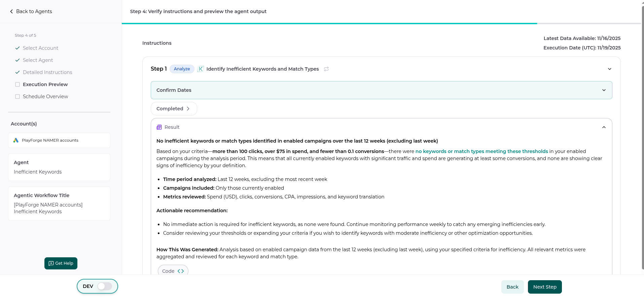The height and width of the screenshot is (297, 644).
Task: Go to Select Agent step
Action: (x=38, y=60)
